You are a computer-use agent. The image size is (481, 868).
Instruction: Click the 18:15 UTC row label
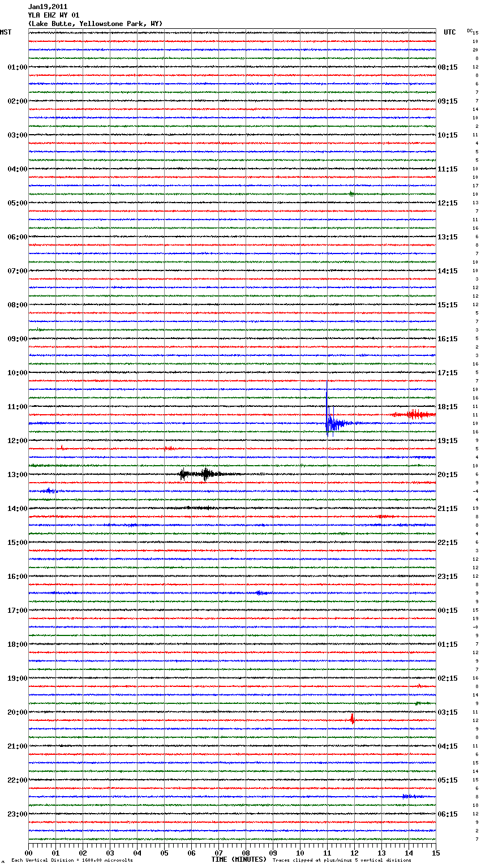pos(448,407)
